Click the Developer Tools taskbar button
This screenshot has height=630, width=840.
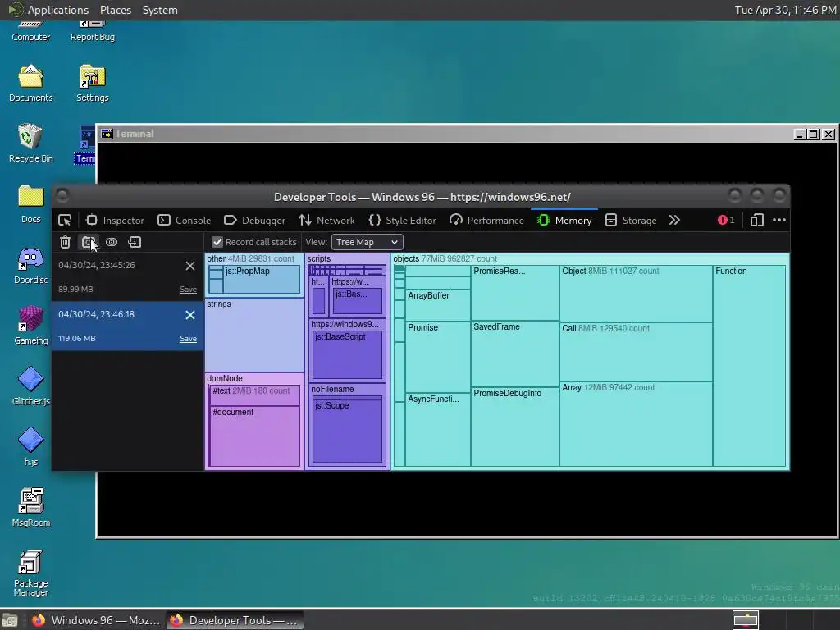coord(234,620)
